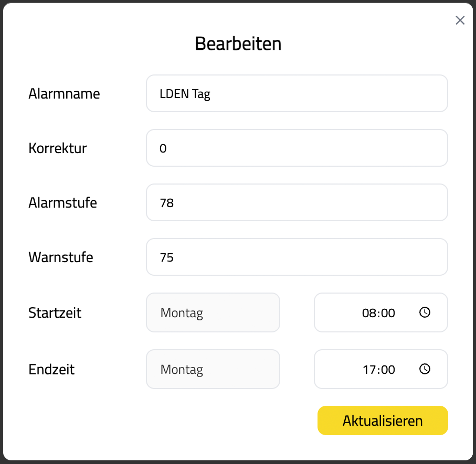Select the minutes segment of Startzeit time
476x464 pixels.
coord(387,313)
